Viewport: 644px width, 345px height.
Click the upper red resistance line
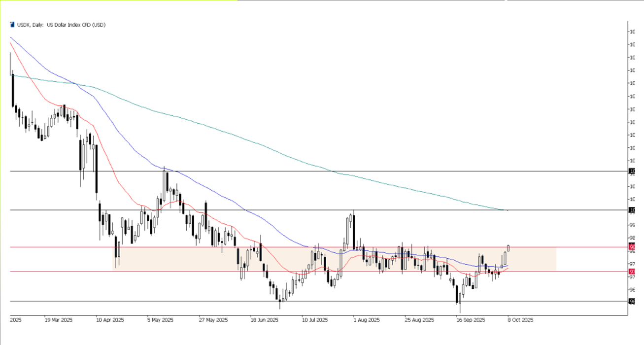pyautogui.click(x=197, y=245)
